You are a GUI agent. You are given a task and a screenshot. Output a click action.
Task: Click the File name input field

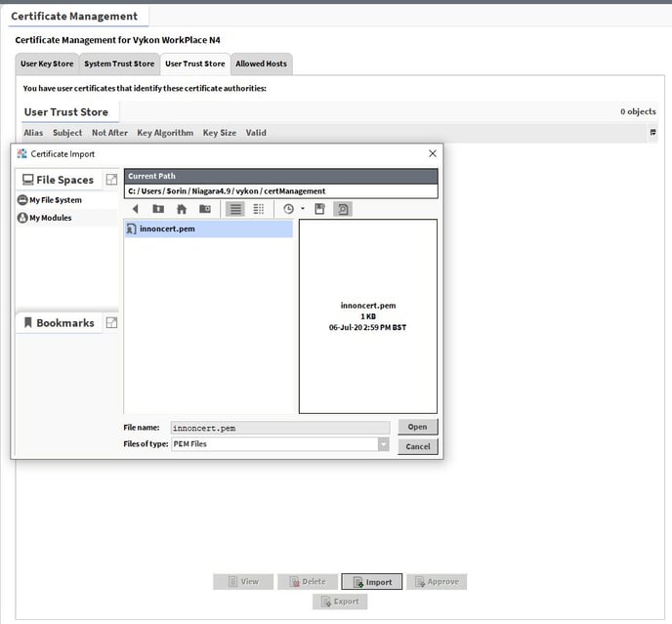click(x=280, y=428)
